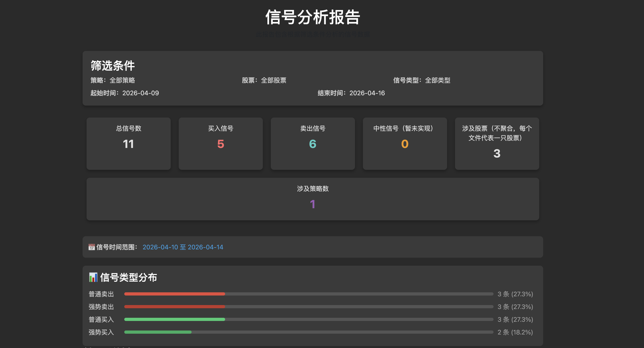The height and width of the screenshot is (348, 644).
Task: Click the 信号类型 filter value 全部类型
Action: coord(438,80)
